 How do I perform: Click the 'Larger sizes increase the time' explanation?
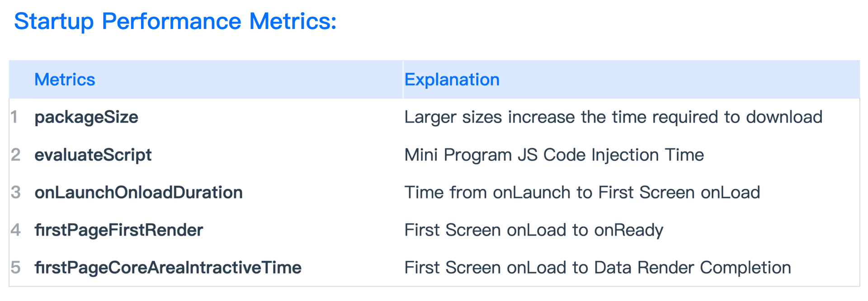click(x=613, y=117)
